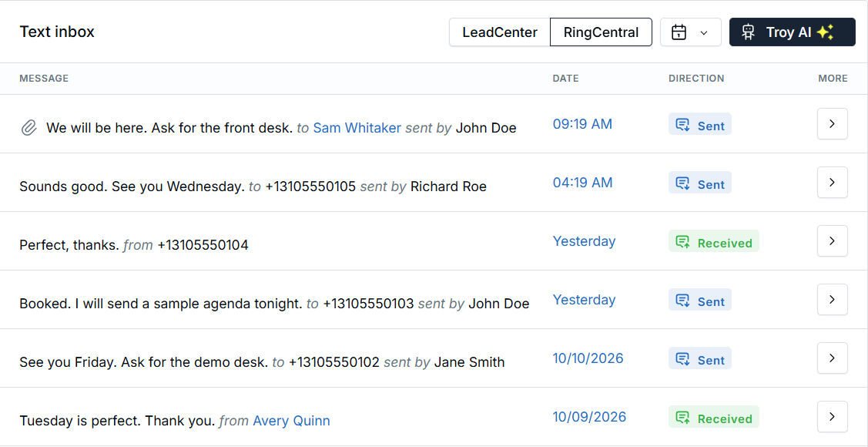Click the Sent badge on 10/10/2026 row
This screenshot has height=447, width=868.
[699, 358]
